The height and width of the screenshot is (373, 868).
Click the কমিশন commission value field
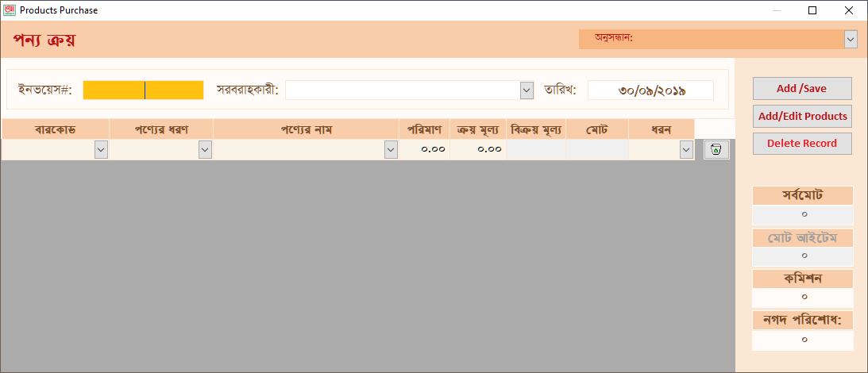tap(803, 298)
